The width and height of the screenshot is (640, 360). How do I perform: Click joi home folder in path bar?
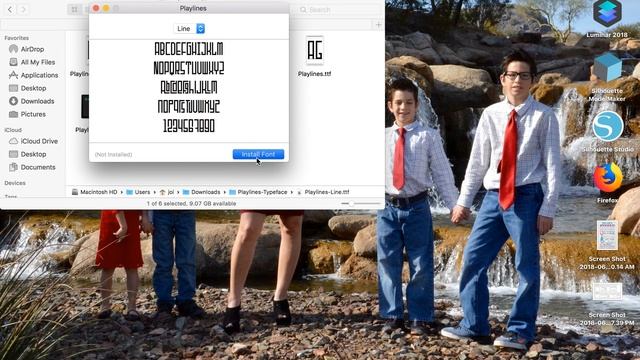tap(167, 192)
